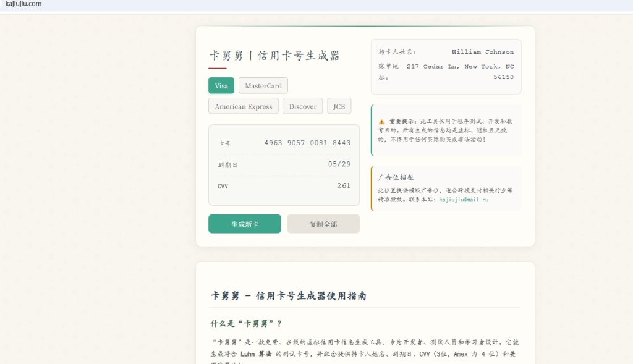Click the 什么是“卡舅舅”？ subheading
This screenshot has height=364, width=633.
coord(246,323)
